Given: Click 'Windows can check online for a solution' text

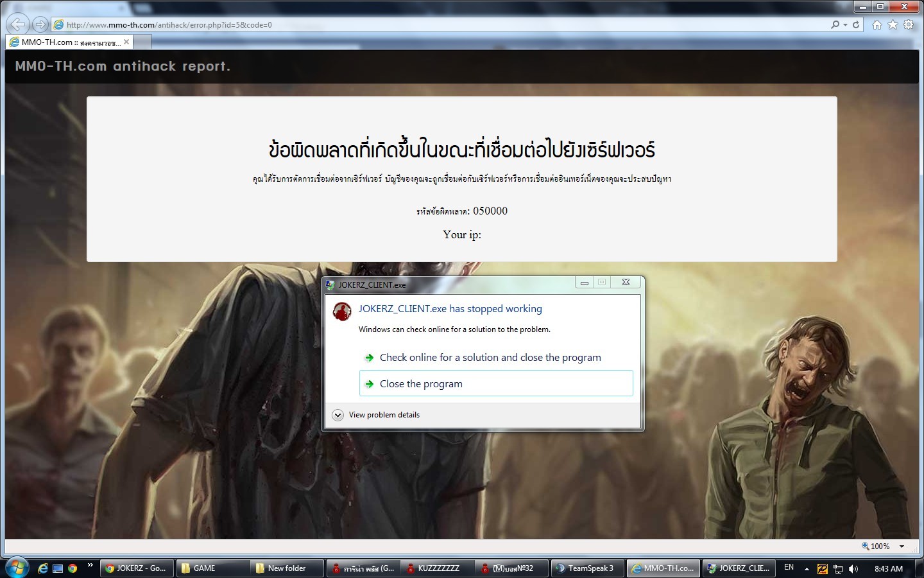Looking at the screenshot, I should pyautogui.click(x=454, y=329).
